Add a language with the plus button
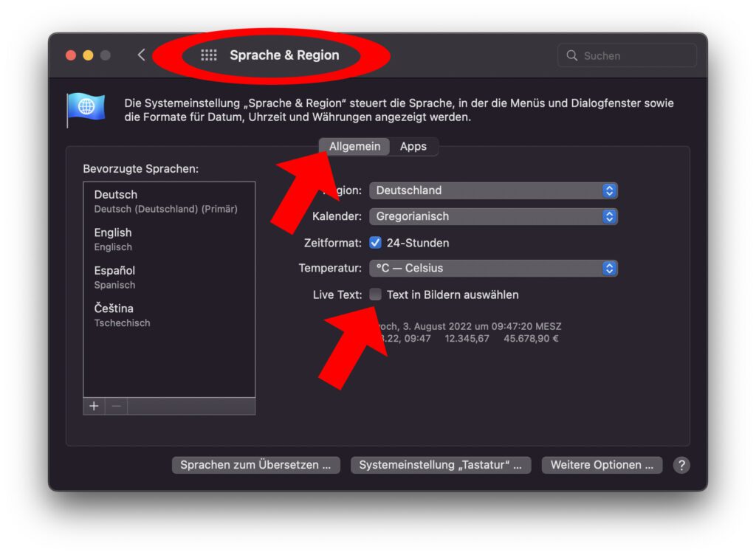Image resolution: width=756 pixels, height=555 pixels. pos(94,406)
